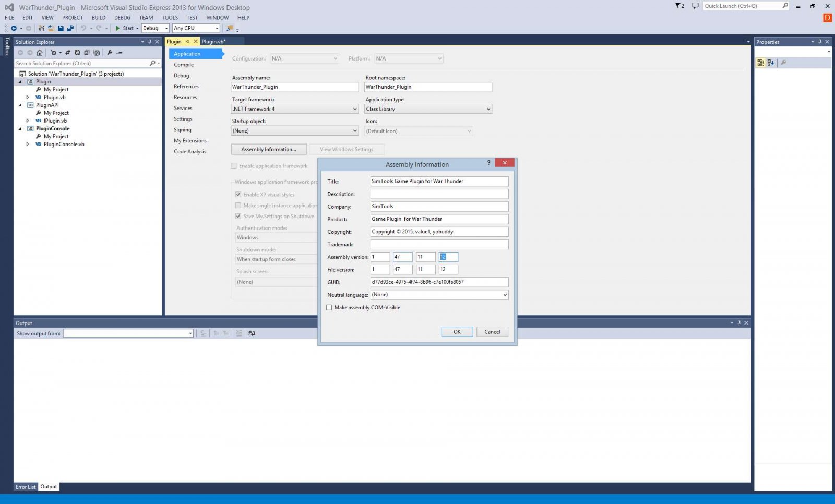Click the Open File toolbar icon
Image resolution: width=835 pixels, height=504 pixels.
point(51,28)
